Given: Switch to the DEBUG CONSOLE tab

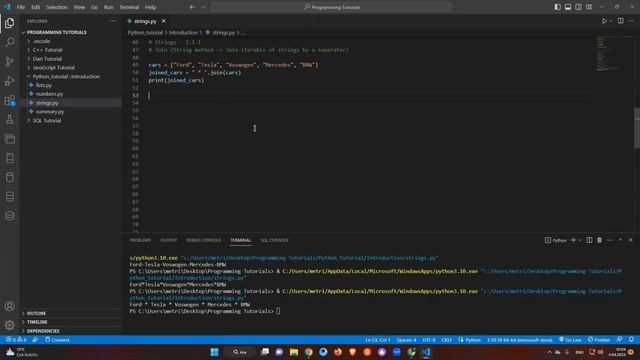Looking at the screenshot, I should 204,240.
